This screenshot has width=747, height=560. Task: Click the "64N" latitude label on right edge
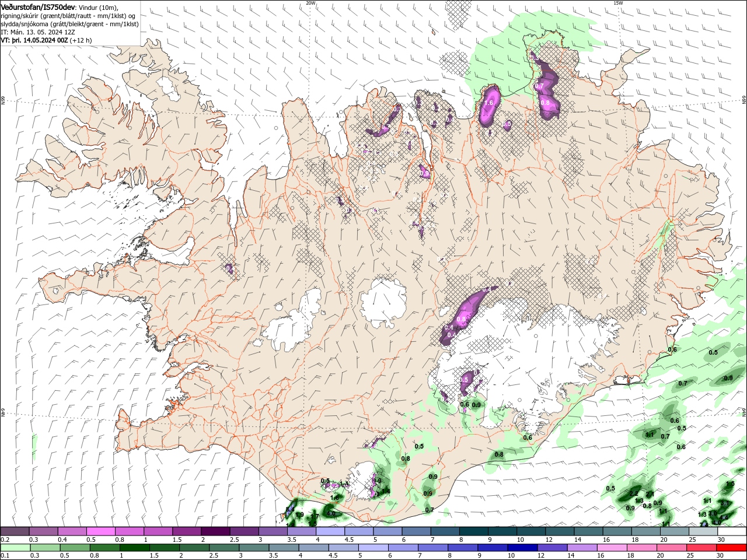coord(744,412)
